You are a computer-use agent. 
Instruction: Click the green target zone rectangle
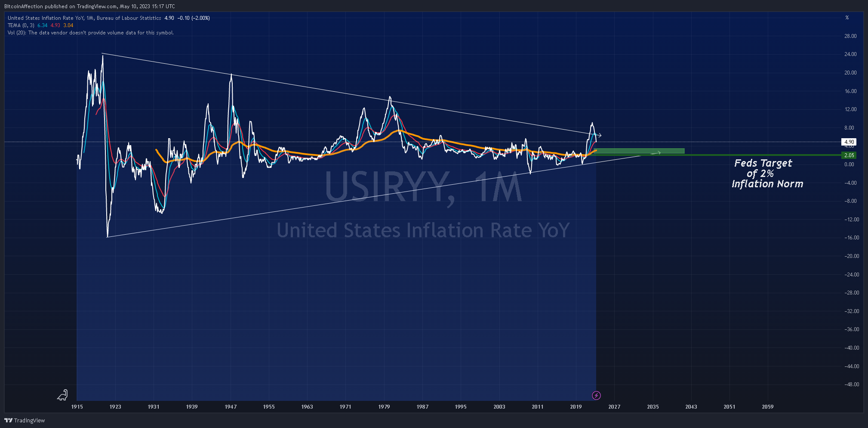pyautogui.click(x=640, y=151)
